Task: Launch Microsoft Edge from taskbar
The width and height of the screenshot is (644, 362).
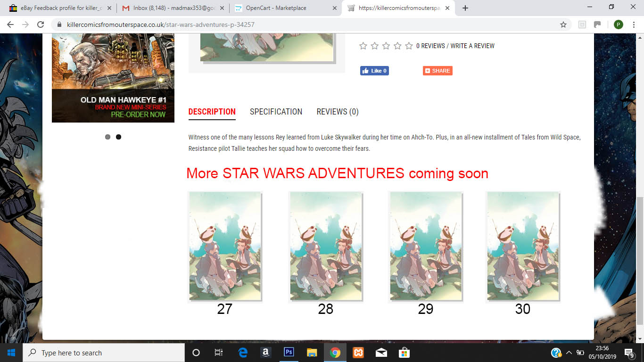Action: pyautogui.click(x=243, y=353)
